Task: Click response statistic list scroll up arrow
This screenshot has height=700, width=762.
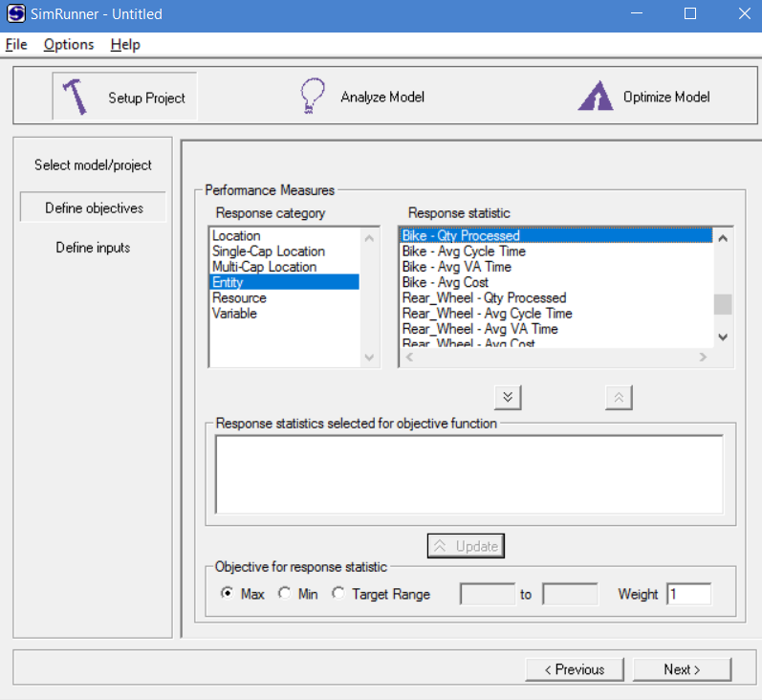Action: (723, 238)
